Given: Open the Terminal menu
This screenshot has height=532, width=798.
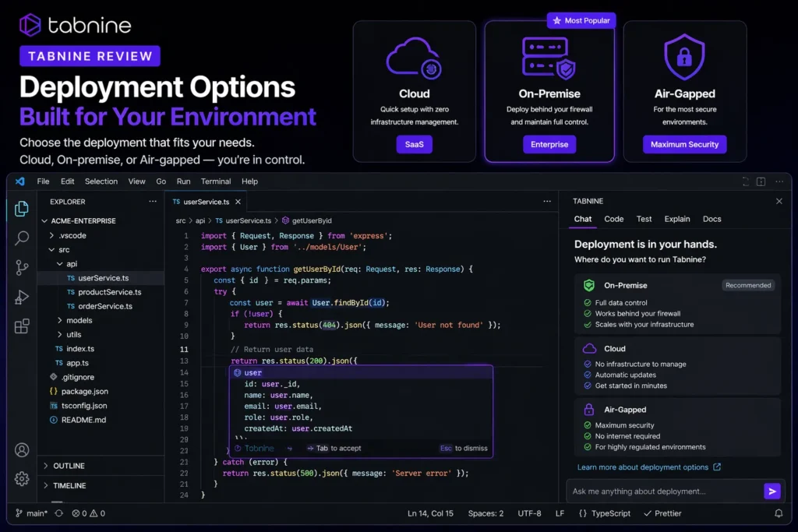Looking at the screenshot, I should (x=216, y=181).
